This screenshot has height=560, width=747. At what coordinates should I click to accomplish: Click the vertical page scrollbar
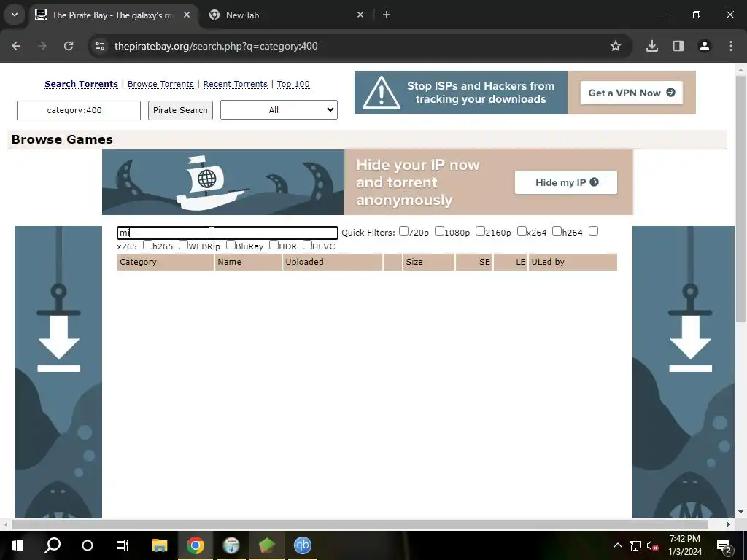(740, 199)
